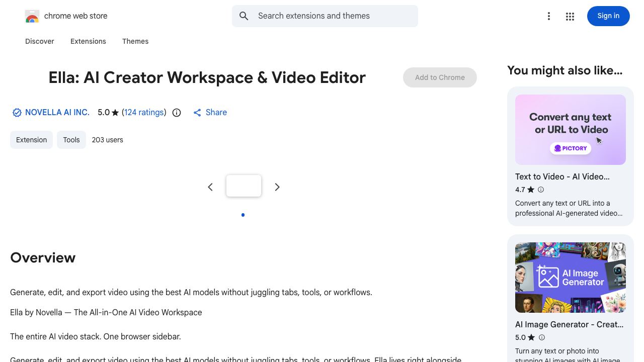The height and width of the screenshot is (362, 644).
Task: Open the Extensions tab
Action: click(88, 41)
